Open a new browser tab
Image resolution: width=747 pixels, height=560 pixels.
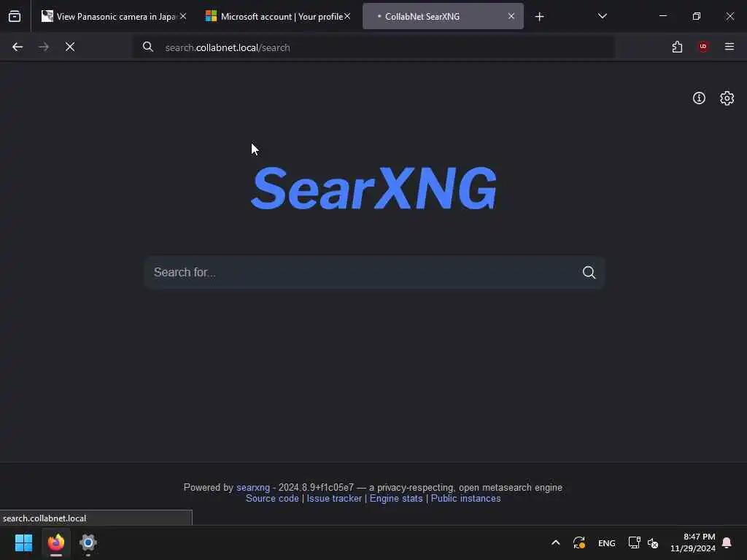click(539, 17)
